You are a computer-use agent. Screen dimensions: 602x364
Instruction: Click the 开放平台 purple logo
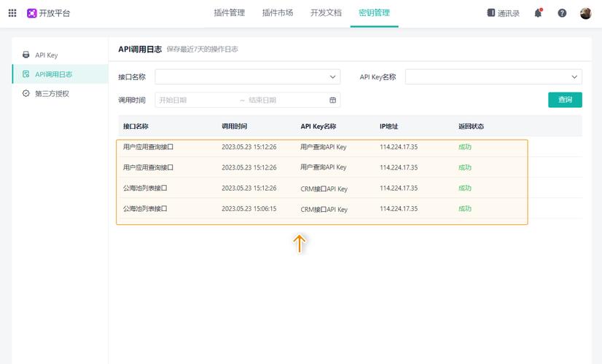[x=32, y=13]
